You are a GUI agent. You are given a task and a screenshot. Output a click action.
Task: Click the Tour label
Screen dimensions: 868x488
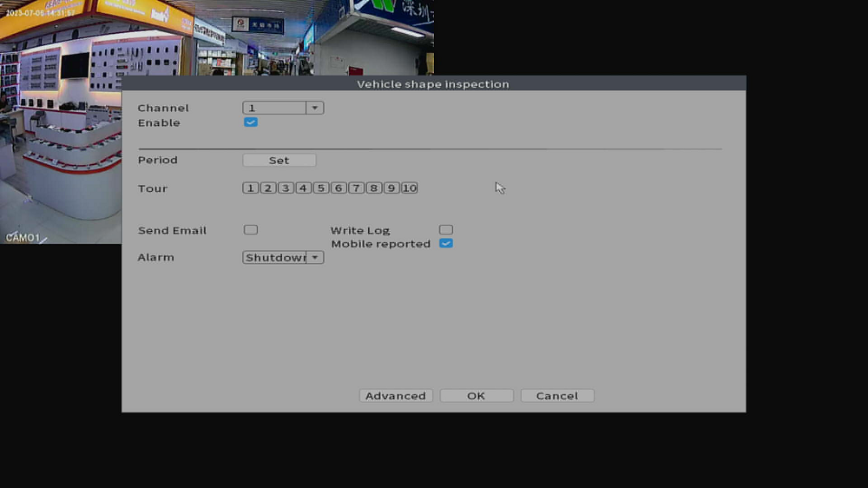[x=153, y=189]
